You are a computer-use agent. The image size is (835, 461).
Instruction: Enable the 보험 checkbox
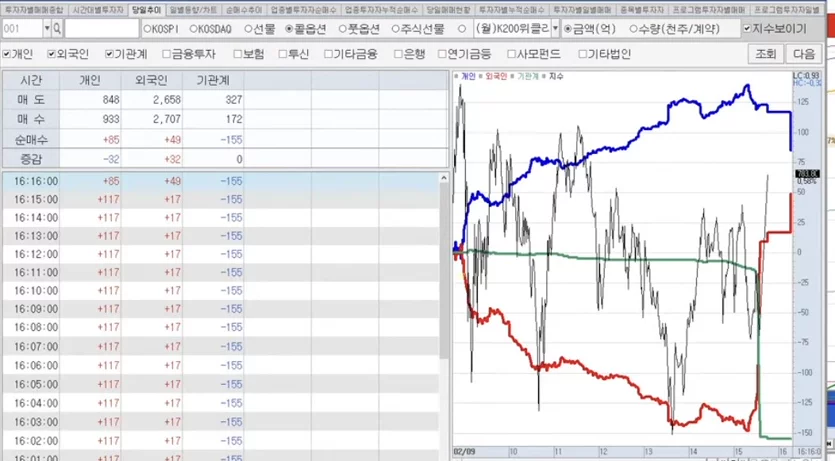coord(238,54)
